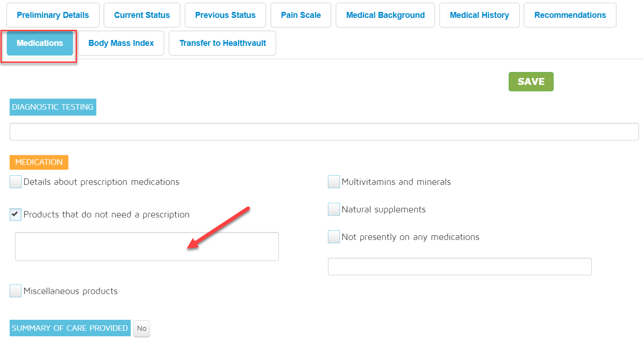Viewport: 644px width, 345px height.
Task: Select Not presently on any medications checkbox
Action: click(x=334, y=237)
